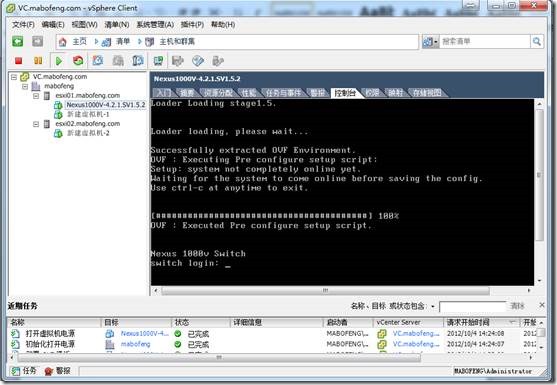Click the 主机和群集 breadcrumb arrow
Image resolution: width=557 pixels, height=385 pixels.
tap(140, 42)
